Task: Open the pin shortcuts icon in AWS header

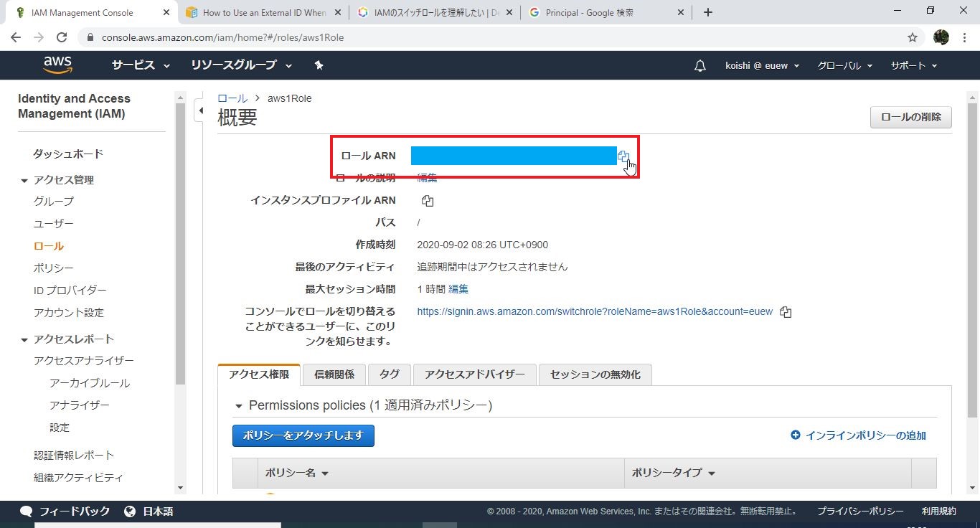Action: [319, 65]
